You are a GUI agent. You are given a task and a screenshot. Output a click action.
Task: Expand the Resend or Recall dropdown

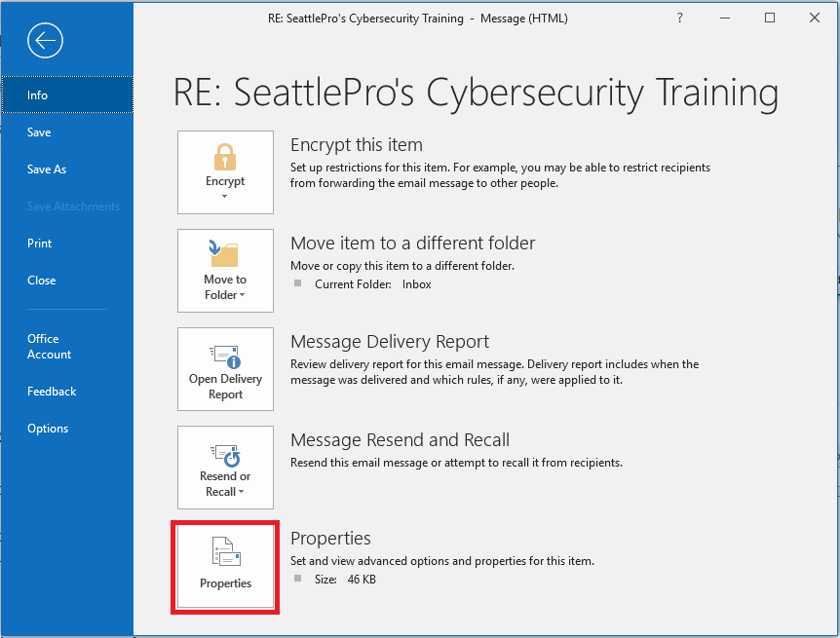(225, 468)
